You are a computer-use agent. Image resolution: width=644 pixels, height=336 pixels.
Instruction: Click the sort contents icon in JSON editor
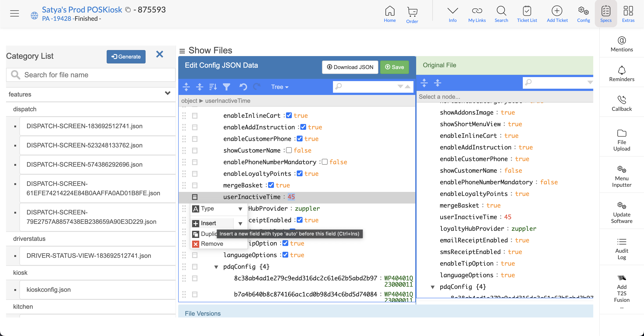[x=213, y=87]
